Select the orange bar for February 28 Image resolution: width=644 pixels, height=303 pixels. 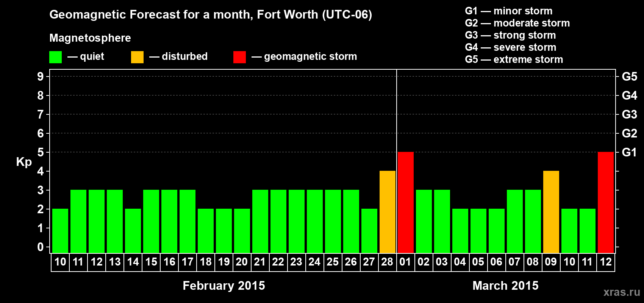[x=388, y=212]
